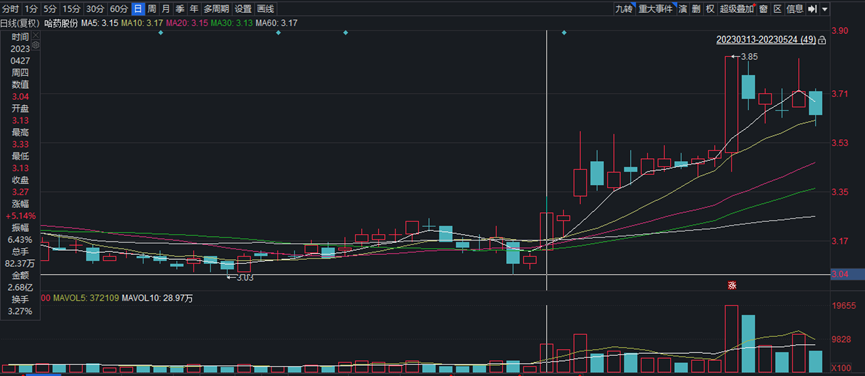Open the 多周期 multi-period menu

[216, 9]
